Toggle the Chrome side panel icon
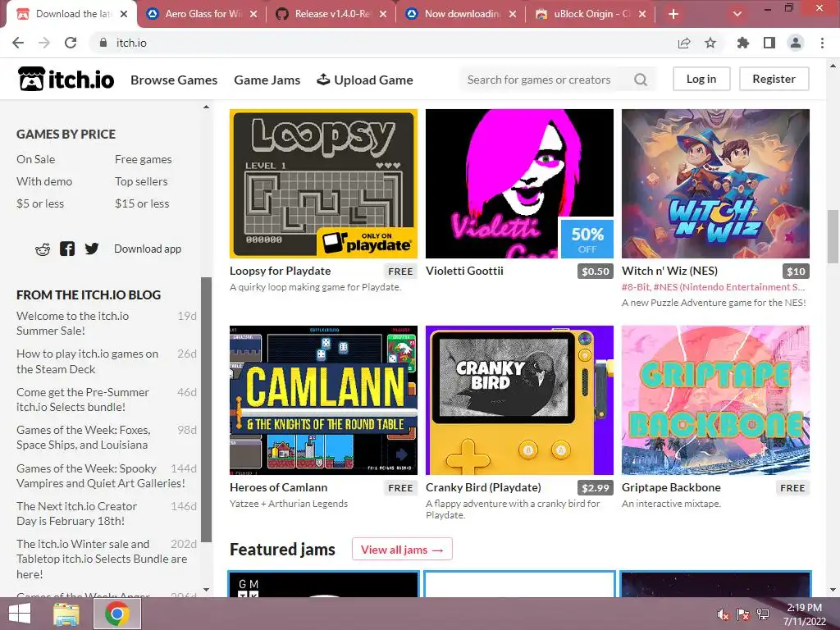Image resolution: width=840 pixels, height=630 pixels. 769,43
